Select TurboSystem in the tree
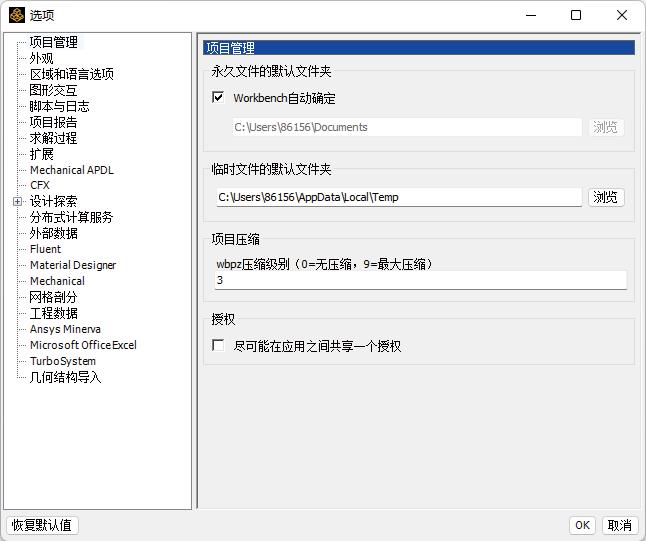 click(x=63, y=361)
